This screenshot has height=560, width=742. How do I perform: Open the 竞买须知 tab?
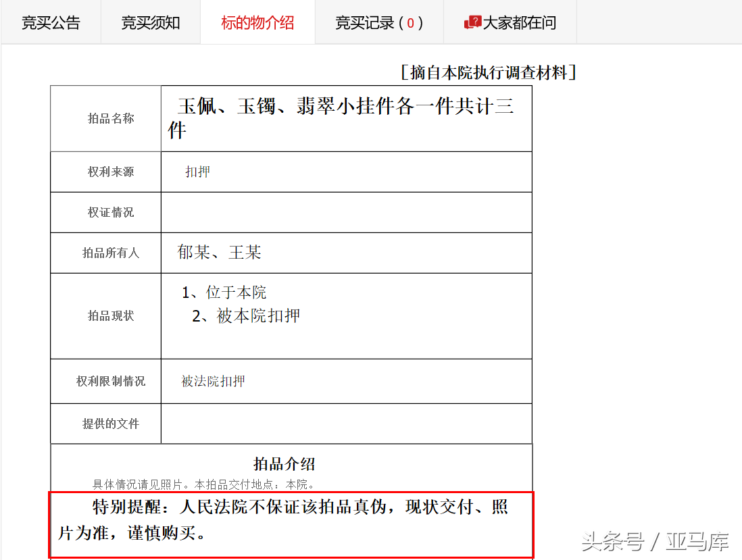click(x=150, y=22)
